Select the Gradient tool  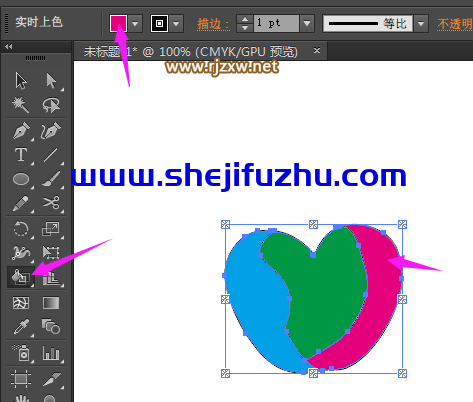51,303
